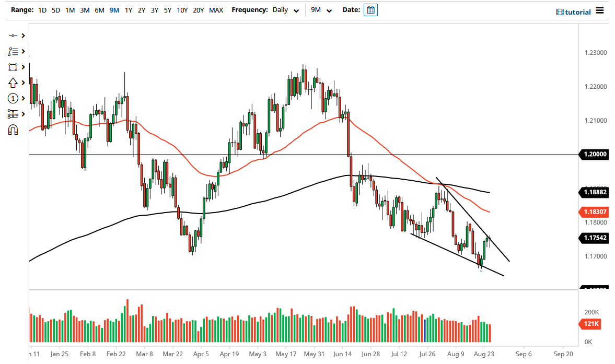615x364 pixels.
Task: Select the line drawing tool
Action: pyautogui.click(x=13, y=36)
